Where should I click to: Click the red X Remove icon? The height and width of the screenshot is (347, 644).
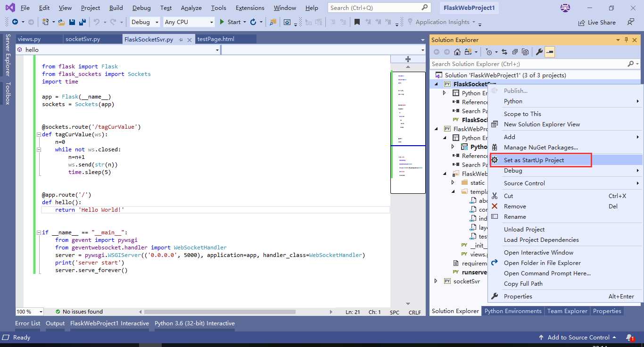point(495,206)
